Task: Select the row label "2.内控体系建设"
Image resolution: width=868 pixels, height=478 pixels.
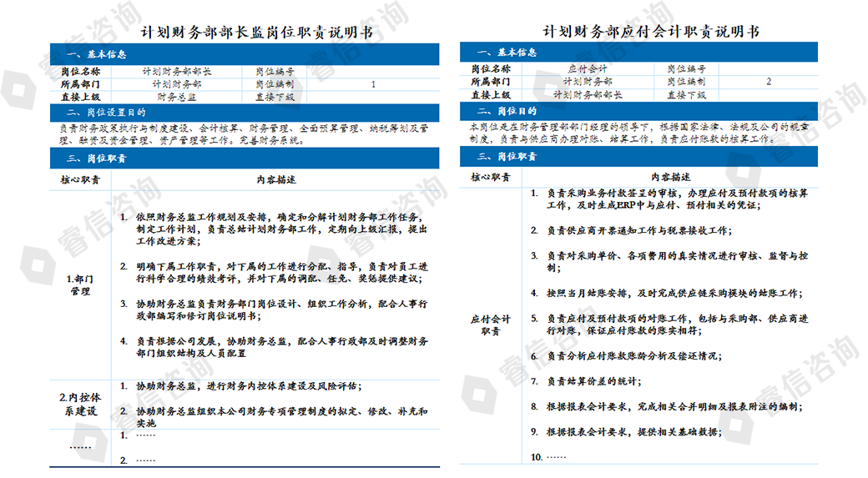Action: tap(80, 405)
